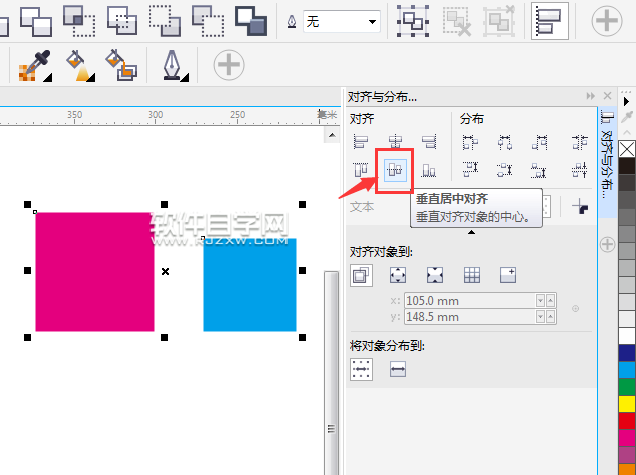The width and height of the screenshot is (636, 475).
Task: Choose the yellow palette swatch
Action: coord(627,404)
